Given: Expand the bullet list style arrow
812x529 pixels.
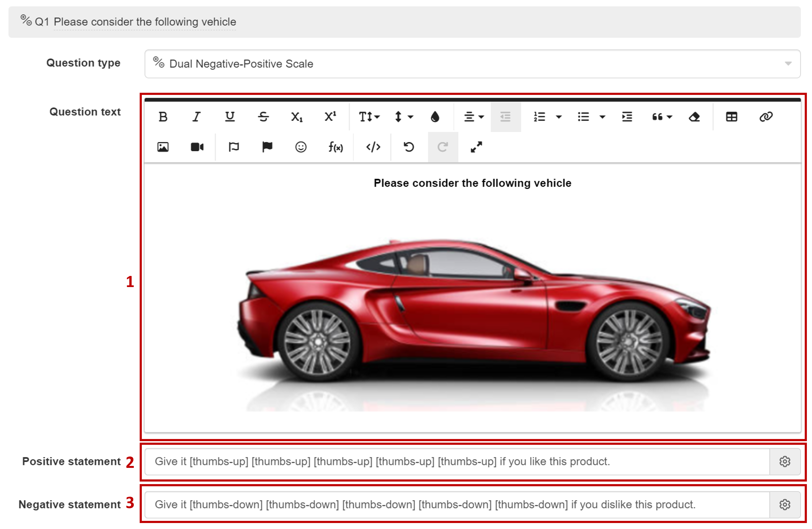Looking at the screenshot, I should click(602, 117).
